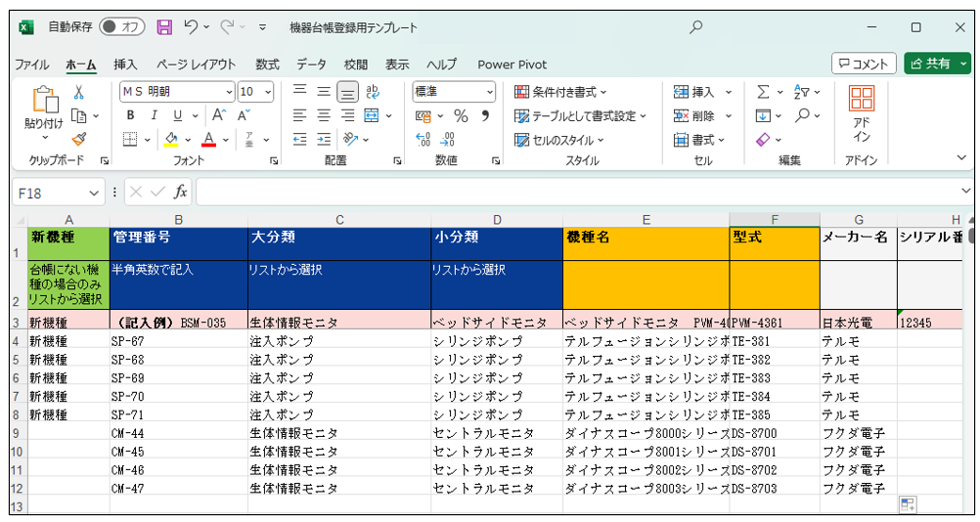
Task: Open Sort and Filter
Action: pyautogui.click(x=801, y=92)
